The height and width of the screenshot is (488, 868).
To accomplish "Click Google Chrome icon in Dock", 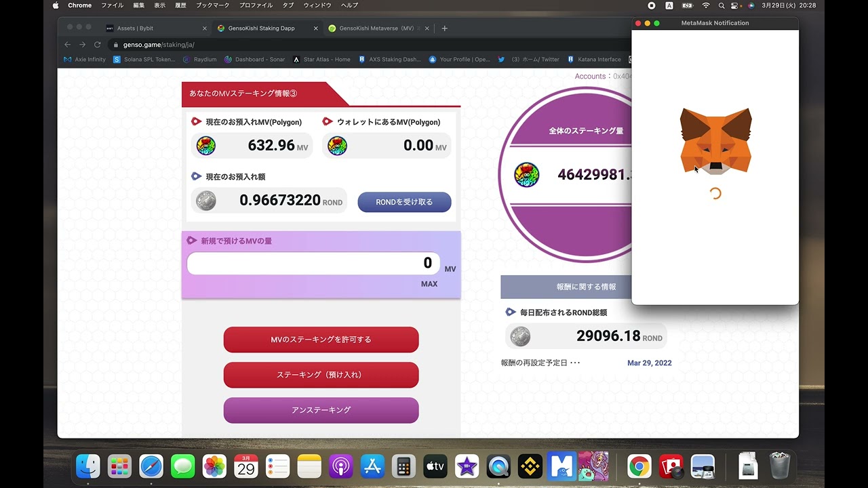I will pyautogui.click(x=639, y=466).
